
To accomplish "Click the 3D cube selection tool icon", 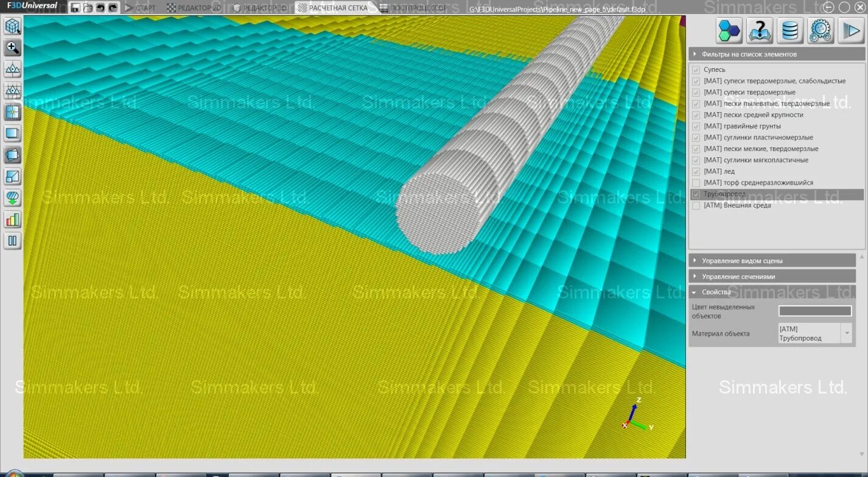I will pyautogui.click(x=13, y=26).
